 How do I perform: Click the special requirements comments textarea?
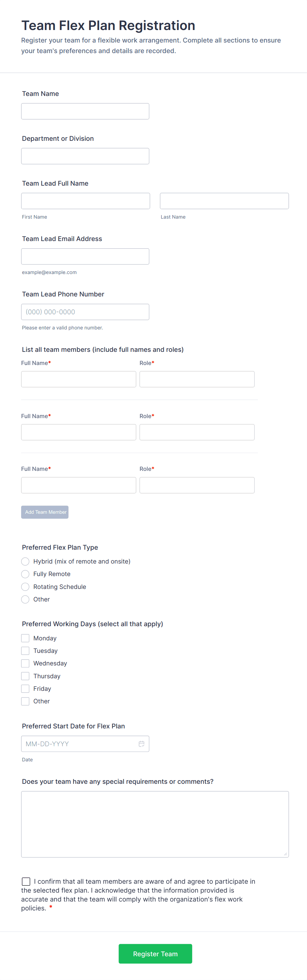154,824
